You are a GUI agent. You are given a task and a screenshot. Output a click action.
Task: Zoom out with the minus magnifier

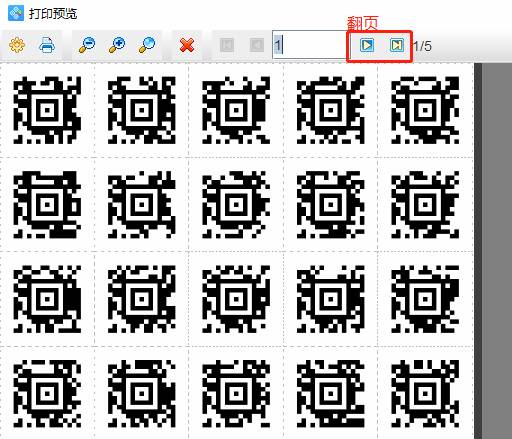click(x=87, y=45)
